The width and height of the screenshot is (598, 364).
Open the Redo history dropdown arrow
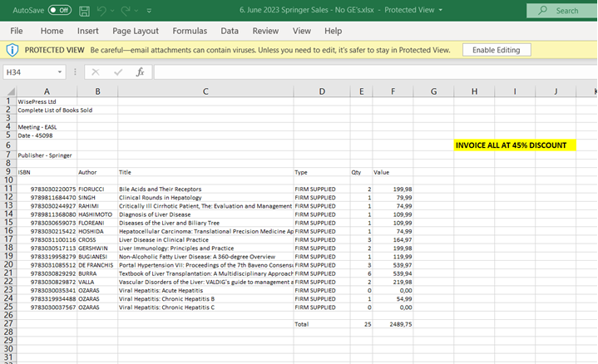point(136,11)
